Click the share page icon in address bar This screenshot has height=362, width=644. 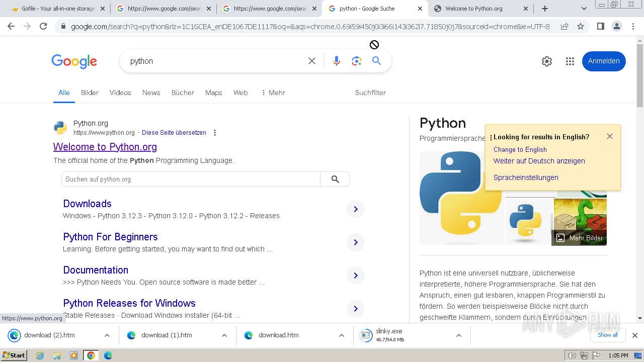565,26
